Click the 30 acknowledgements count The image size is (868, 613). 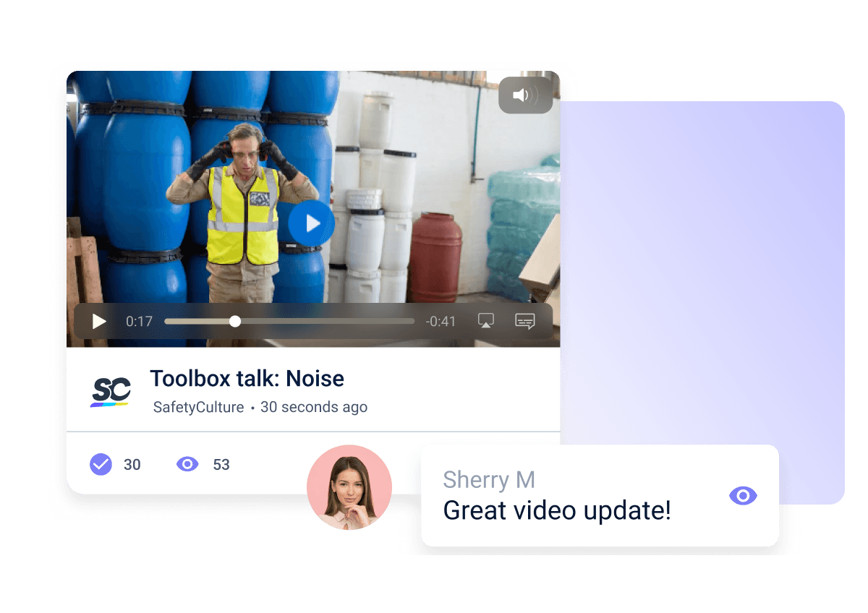(x=132, y=465)
